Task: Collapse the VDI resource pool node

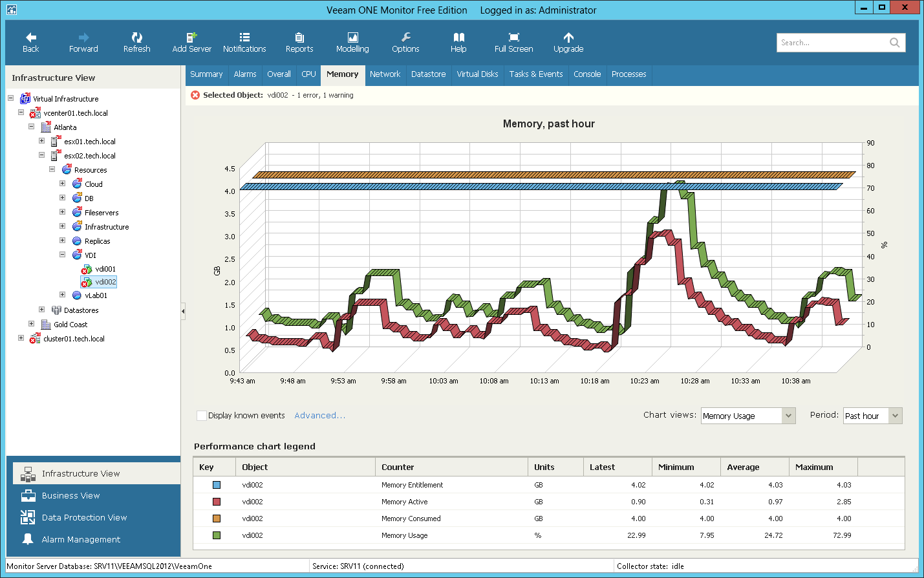Action: 62,255
